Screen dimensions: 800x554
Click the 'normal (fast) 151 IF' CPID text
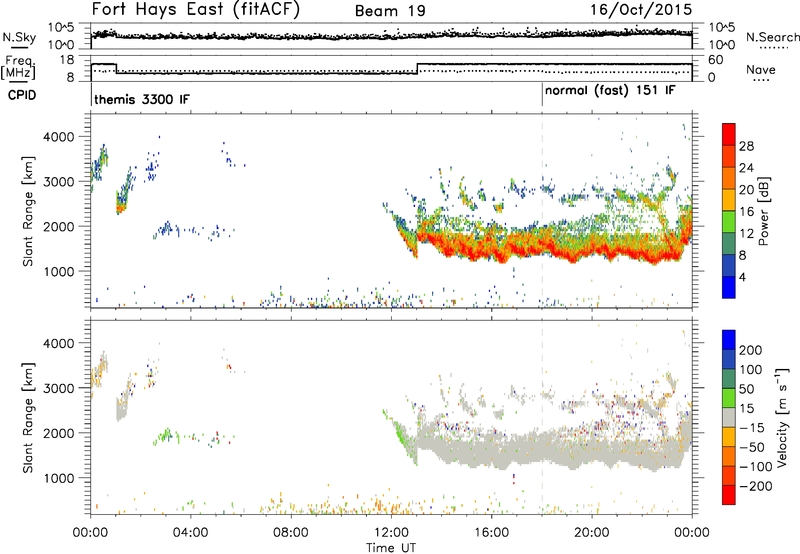[x=610, y=91]
